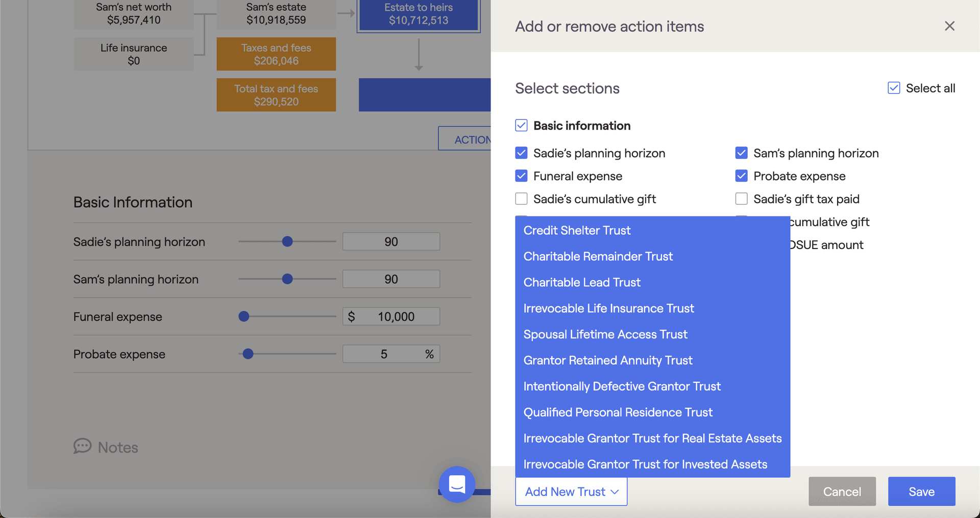
Task: Toggle the Select all checkbox
Action: pyautogui.click(x=894, y=88)
